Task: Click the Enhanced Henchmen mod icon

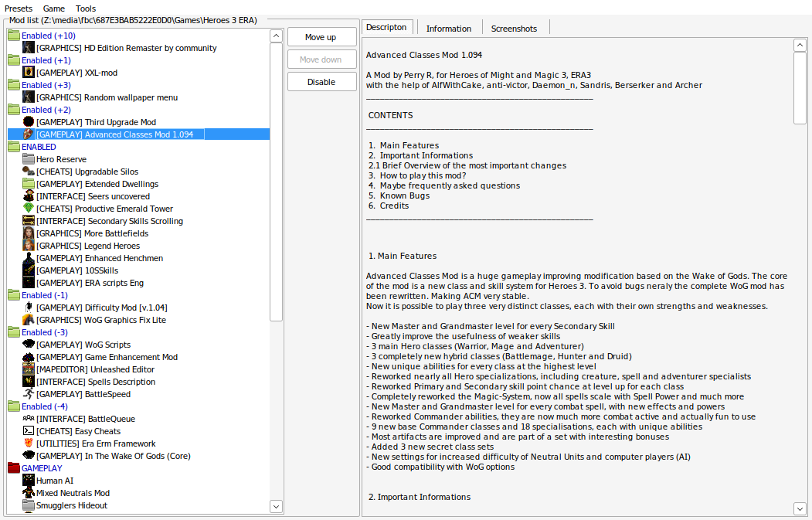Action: tap(29, 258)
